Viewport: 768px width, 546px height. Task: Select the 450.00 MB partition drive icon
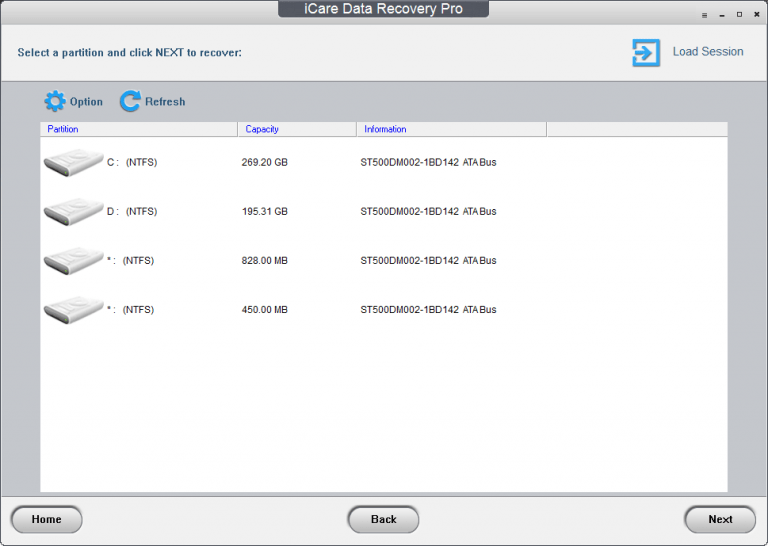[x=73, y=309]
